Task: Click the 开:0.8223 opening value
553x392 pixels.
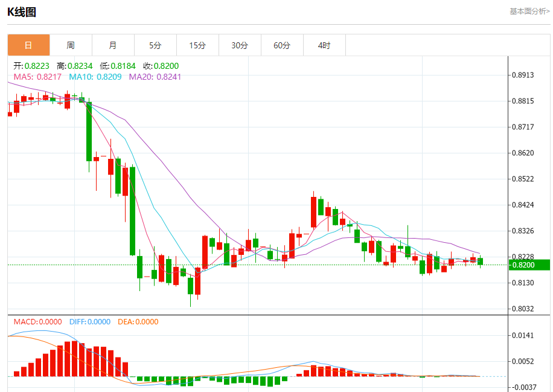Action: (31, 66)
